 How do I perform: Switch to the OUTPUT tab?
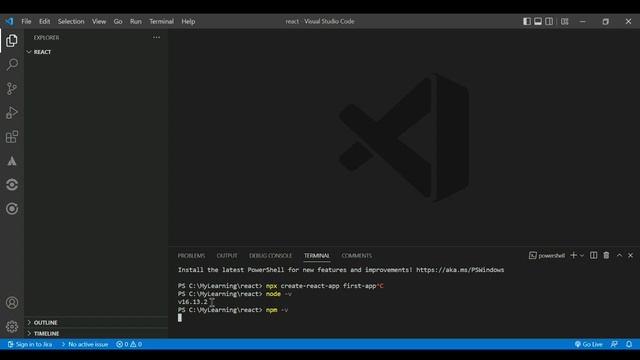coord(227,256)
